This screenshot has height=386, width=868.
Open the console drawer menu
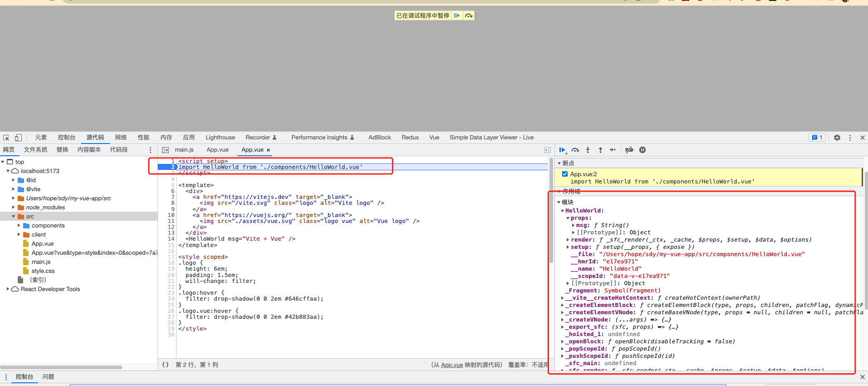[6, 377]
